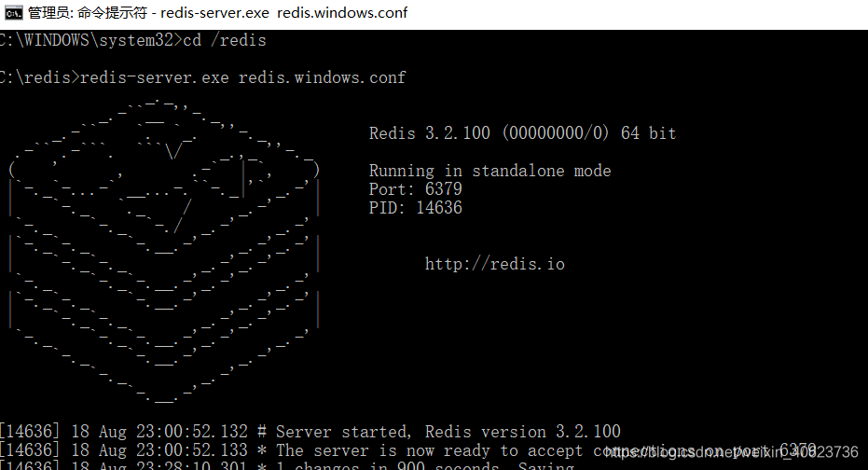Click the 'Redis 3.2.100' version banner text

429,133
